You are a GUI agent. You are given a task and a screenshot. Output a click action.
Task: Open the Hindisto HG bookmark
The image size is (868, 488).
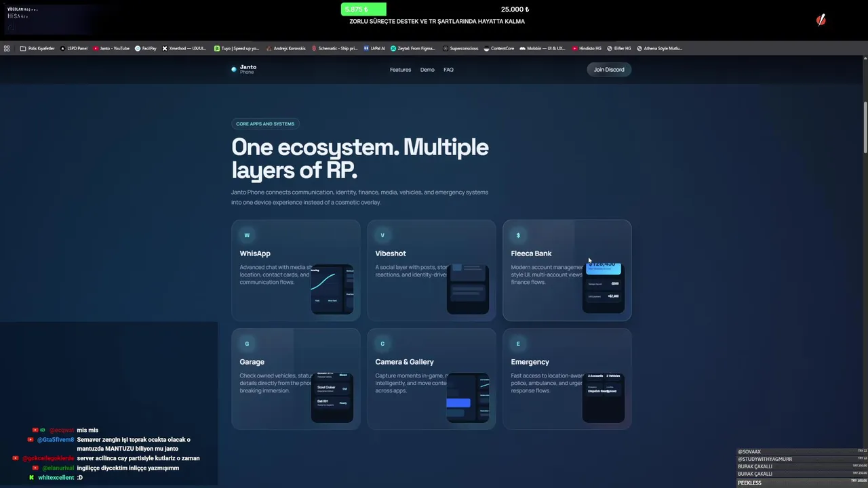(587, 48)
